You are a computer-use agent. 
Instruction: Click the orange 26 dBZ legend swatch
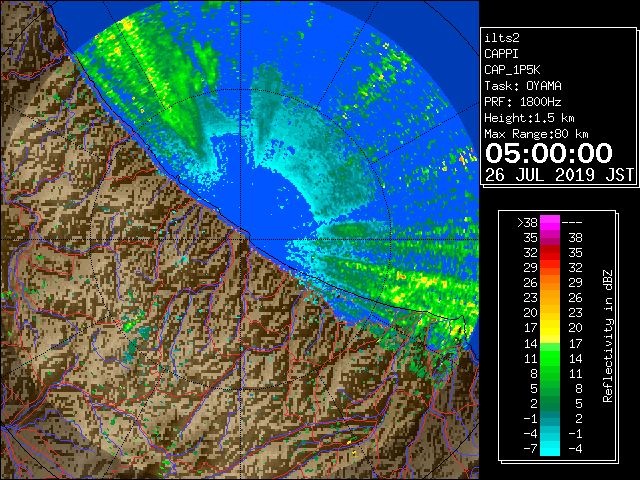click(x=550, y=283)
